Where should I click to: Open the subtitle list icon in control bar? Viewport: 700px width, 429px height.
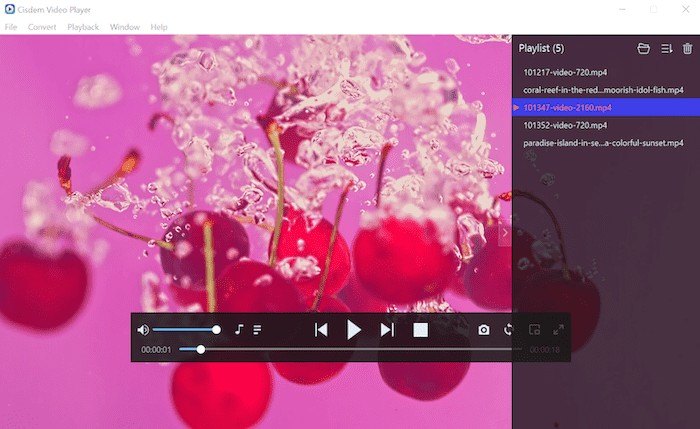257,330
